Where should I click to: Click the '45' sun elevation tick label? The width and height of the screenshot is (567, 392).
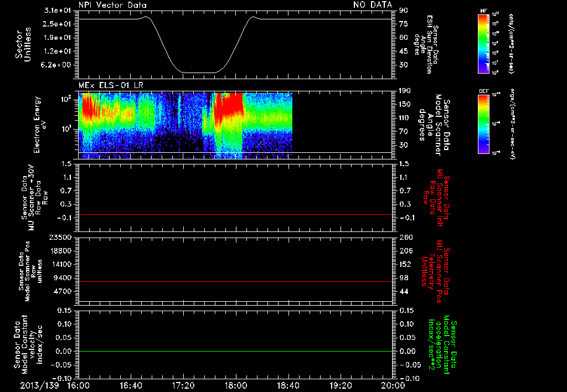point(404,51)
